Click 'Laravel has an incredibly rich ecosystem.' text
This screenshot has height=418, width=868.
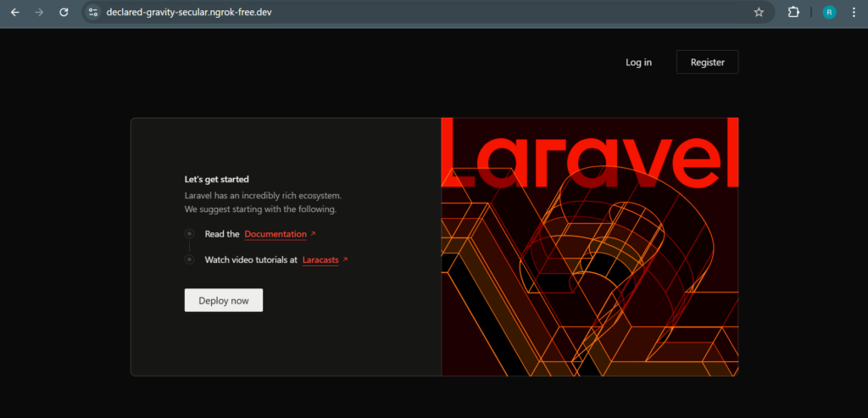[263, 196]
